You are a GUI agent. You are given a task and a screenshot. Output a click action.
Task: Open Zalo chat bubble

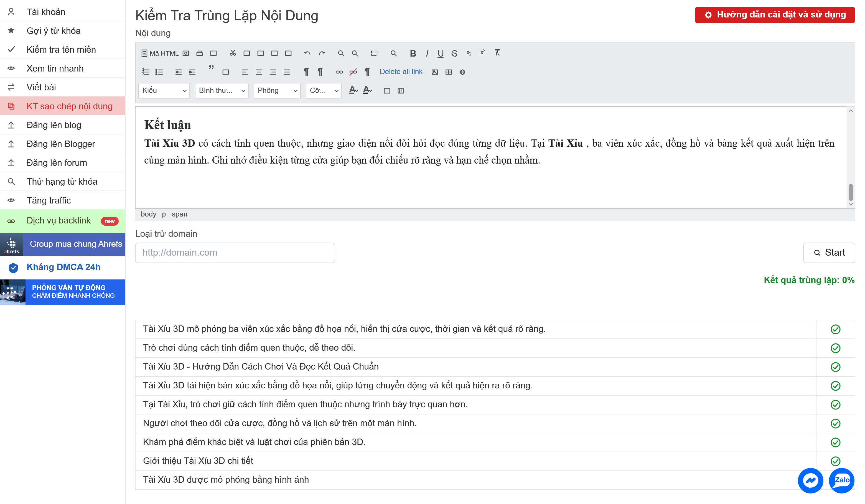coord(842,481)
